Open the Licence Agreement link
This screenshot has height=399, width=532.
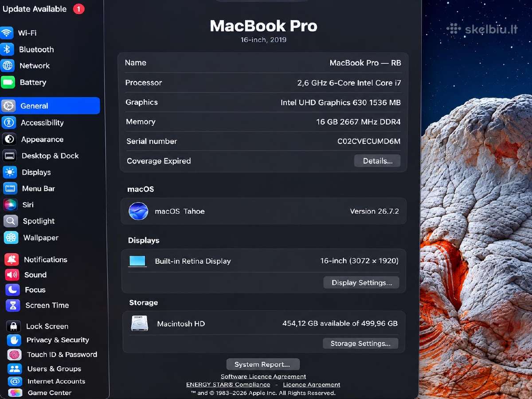[312, 384]
